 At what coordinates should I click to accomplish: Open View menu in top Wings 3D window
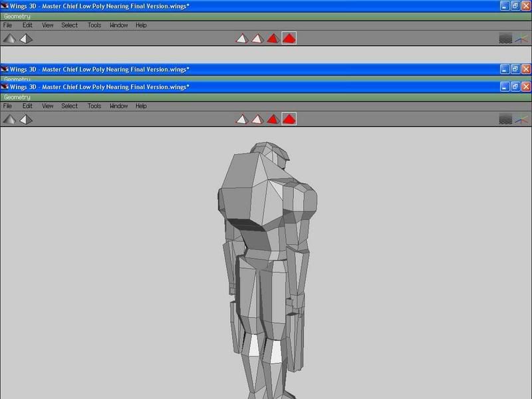click(x=47, y=25)
